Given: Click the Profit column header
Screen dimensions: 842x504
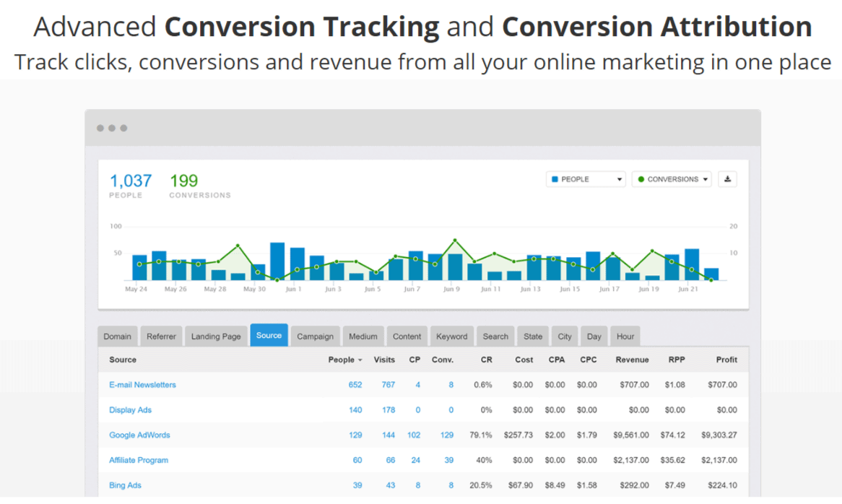Looking at the screenshot, I should 726,360.
